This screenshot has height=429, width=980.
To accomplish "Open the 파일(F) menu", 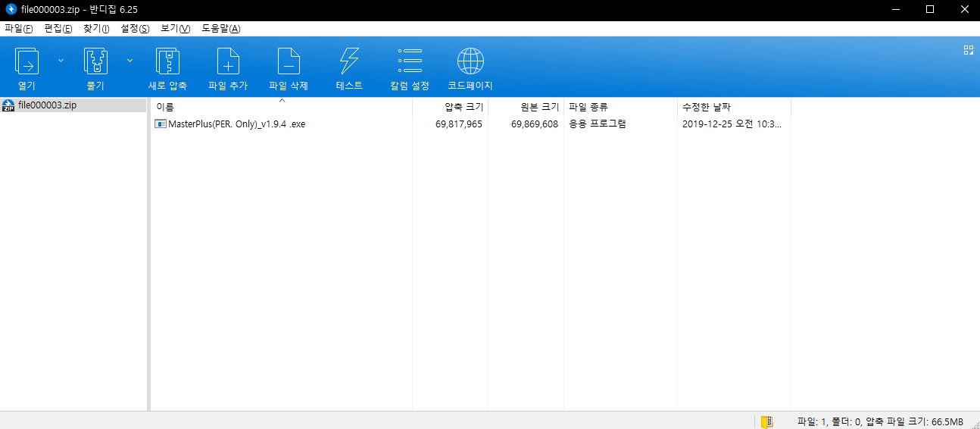I will (x=19, y=29).
